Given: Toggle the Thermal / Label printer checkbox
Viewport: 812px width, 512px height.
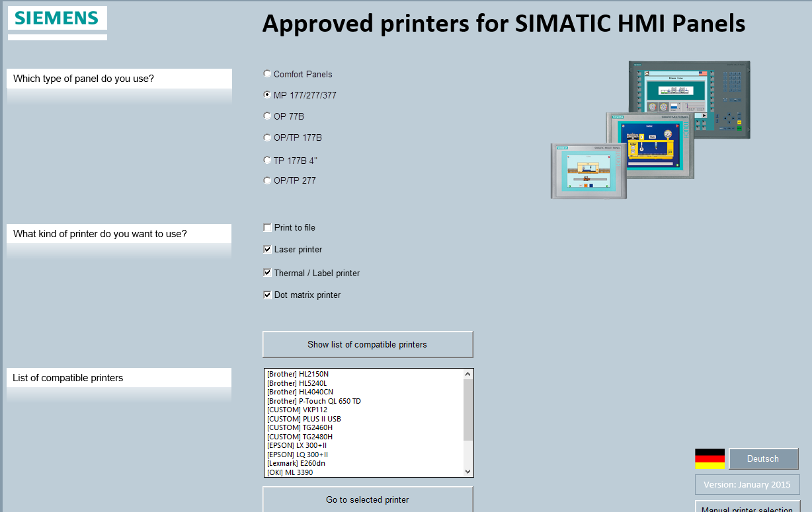Looking at the screenshot, I should (268, 273).
